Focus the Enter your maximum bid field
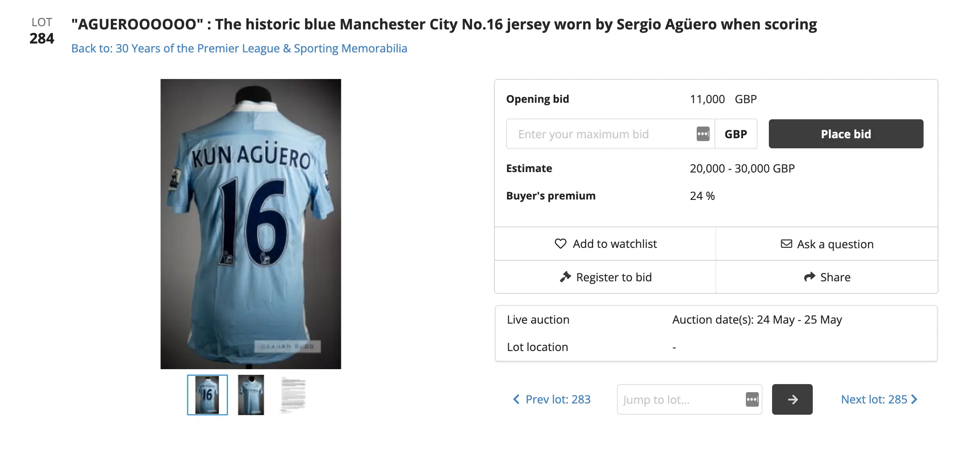The width and height of the screenshot is (980, 453). (600, 134)
